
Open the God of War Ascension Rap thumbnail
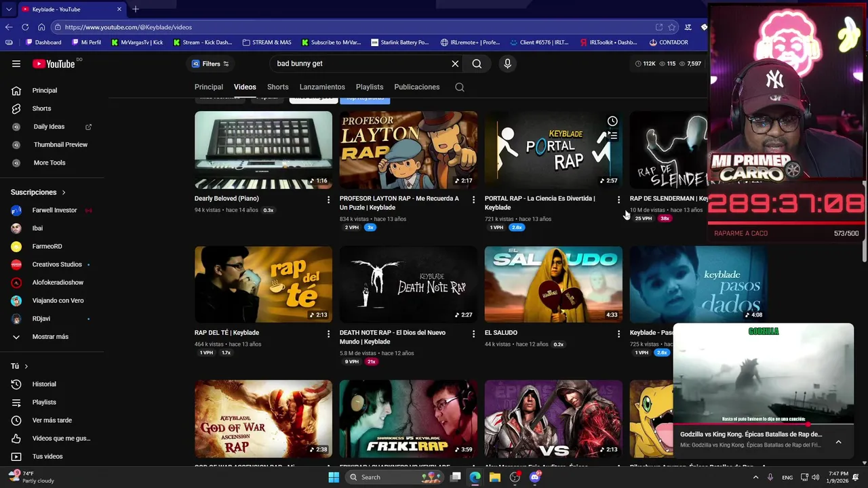(x=263, y=418)
